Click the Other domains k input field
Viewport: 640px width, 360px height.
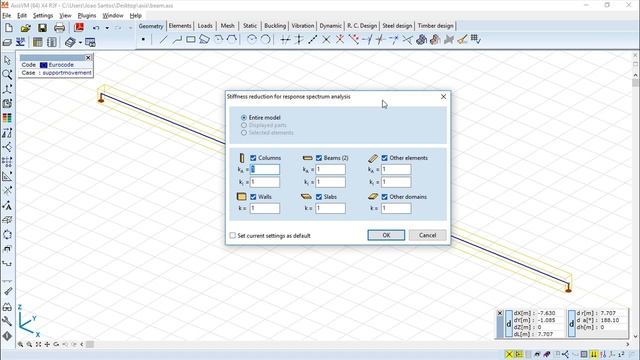pyautogui.click(x=396, y=208)
